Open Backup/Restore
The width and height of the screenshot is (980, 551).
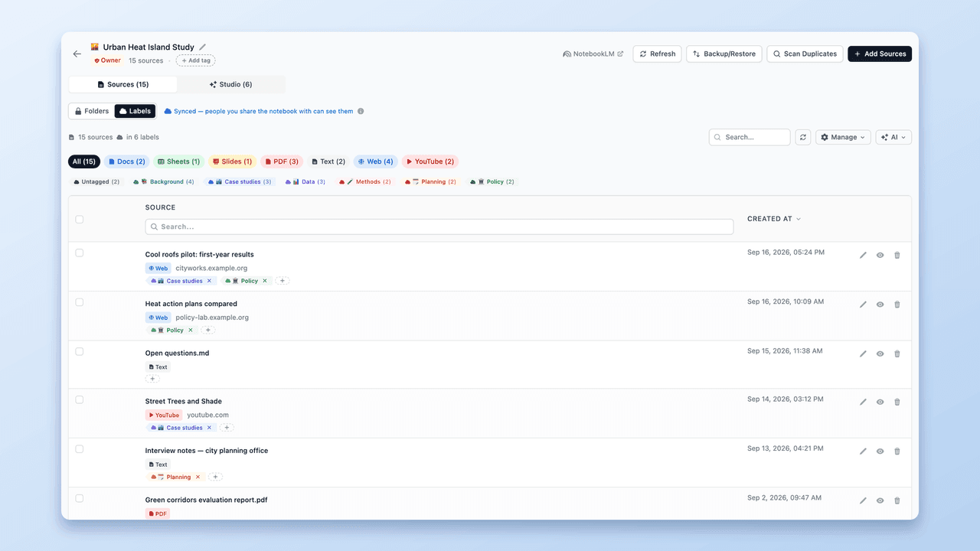tap(724, 54)
